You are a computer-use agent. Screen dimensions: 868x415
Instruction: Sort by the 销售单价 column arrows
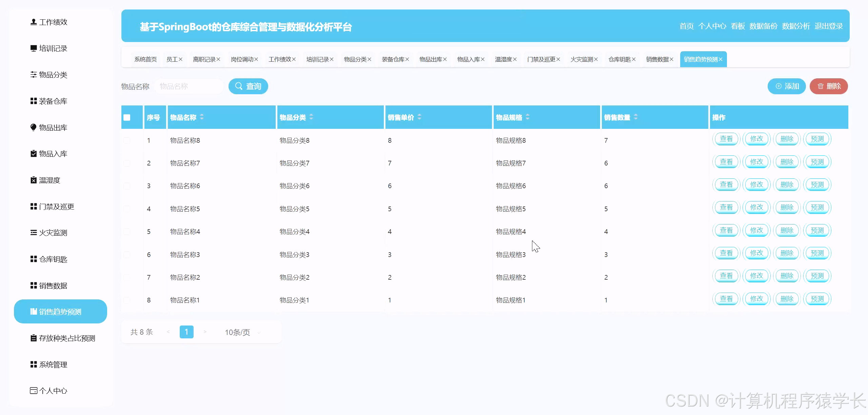pos(419,117)
